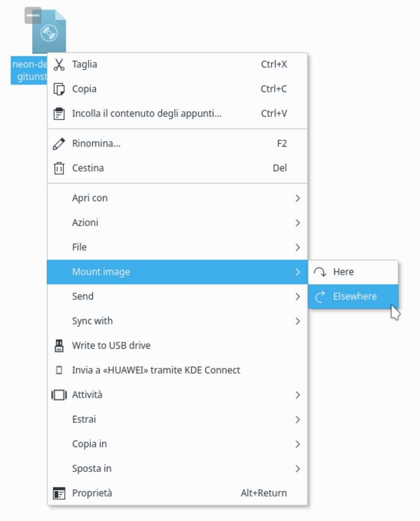Toggle selection marker on the ISO file
This screenshot has width=420, height=521.
point(33,15)
